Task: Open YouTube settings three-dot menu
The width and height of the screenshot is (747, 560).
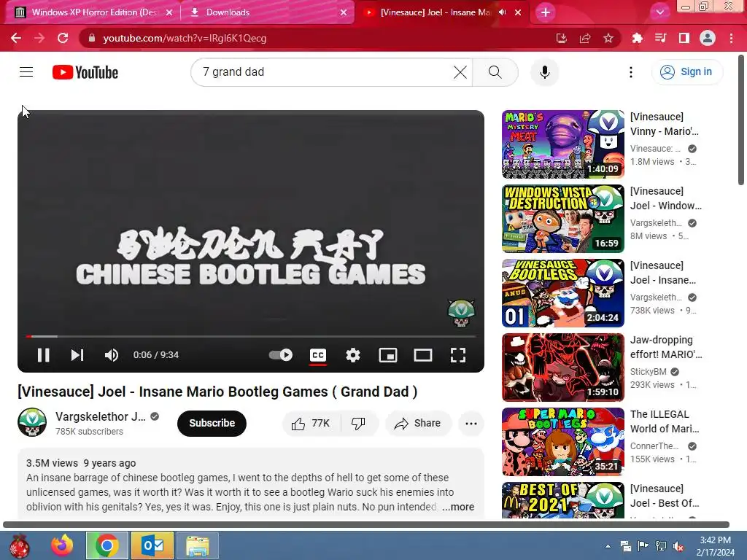Action: click(x=631, y=72)
